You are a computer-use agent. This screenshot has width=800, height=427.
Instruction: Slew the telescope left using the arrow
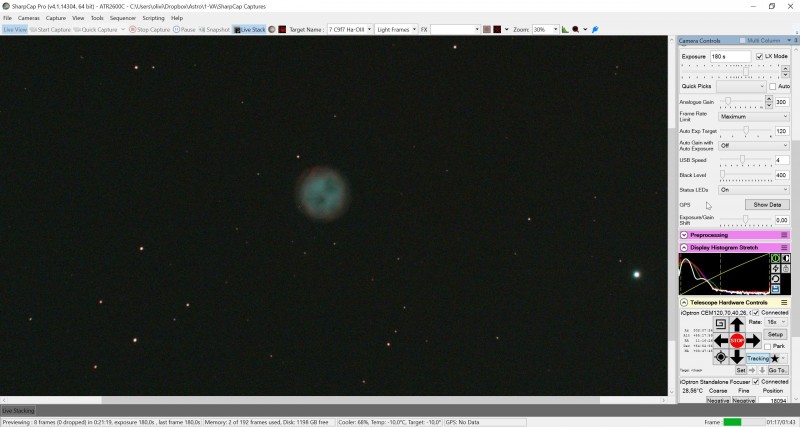coord(721,340)
